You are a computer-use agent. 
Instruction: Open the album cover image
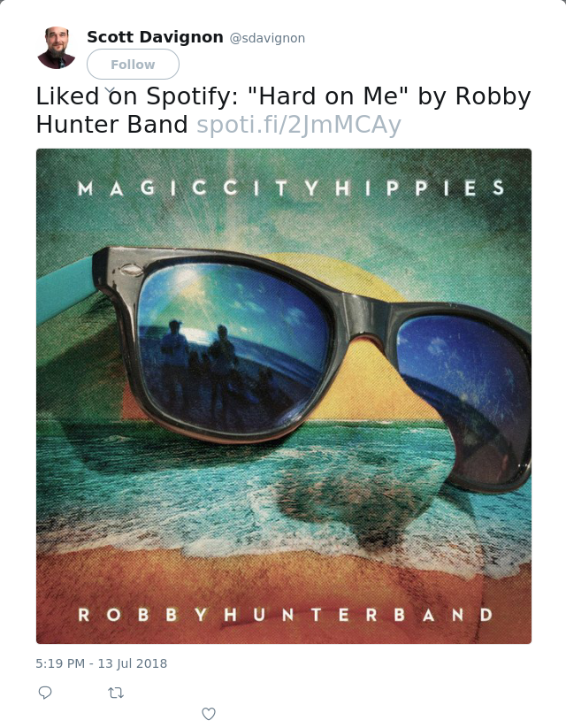coord(284,396)
